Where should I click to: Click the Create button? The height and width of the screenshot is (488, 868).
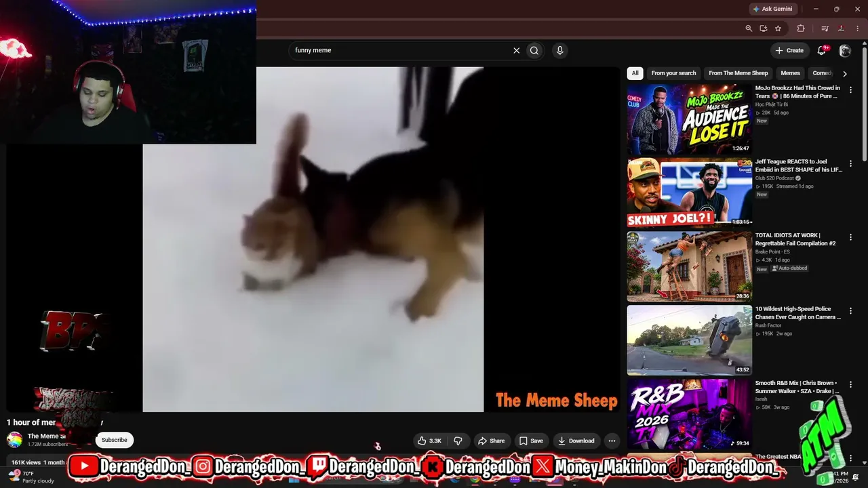click(789, 50)
